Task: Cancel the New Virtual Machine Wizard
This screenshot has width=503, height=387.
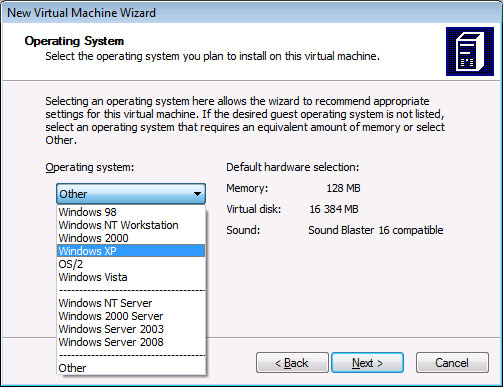Action: pyautogui.click(x=452, y=363)
